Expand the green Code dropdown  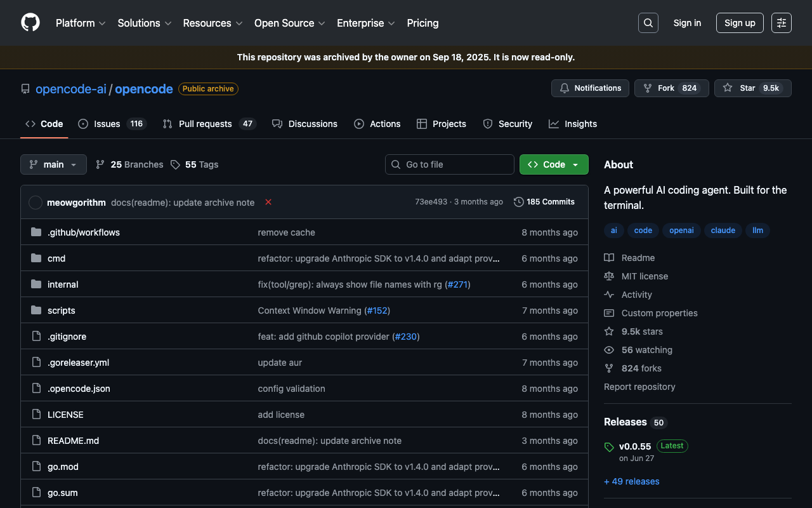click(x=554, y=164)
